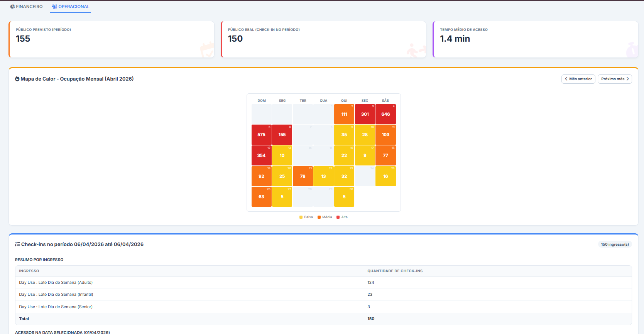Click the orange Média legend swatch

coord(319,218)
